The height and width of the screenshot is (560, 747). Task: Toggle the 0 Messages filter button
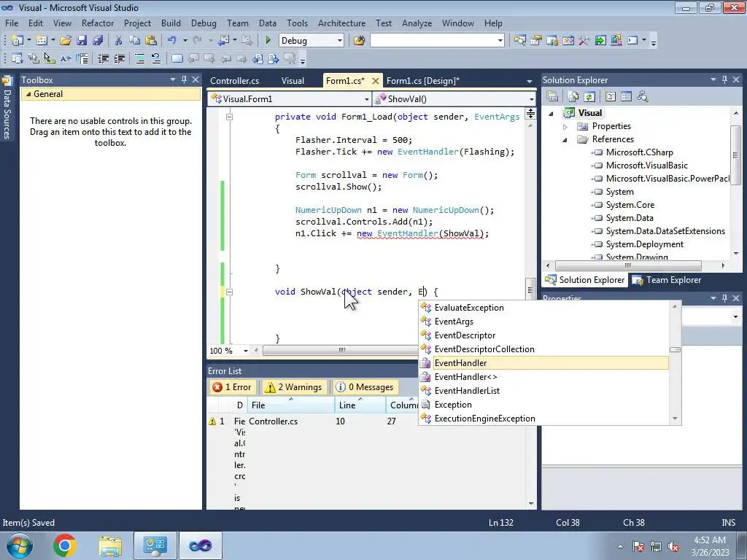pyautogui.click(x=366, y=387)
